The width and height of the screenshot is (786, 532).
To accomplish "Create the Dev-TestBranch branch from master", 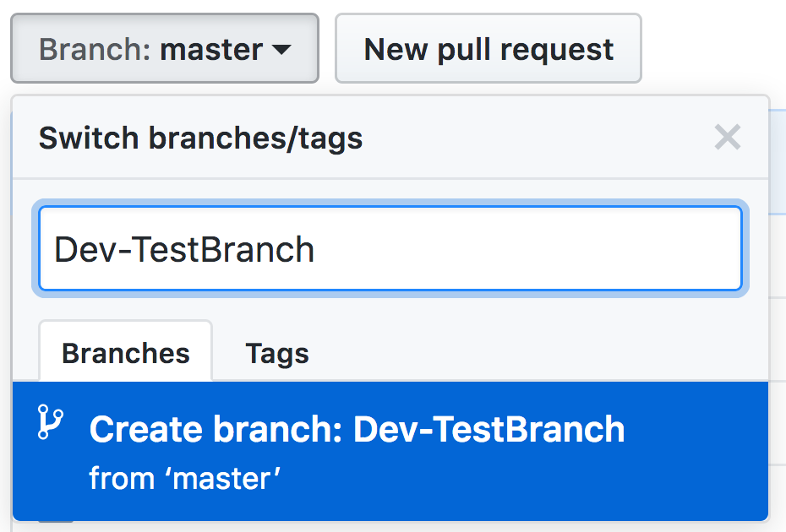I will point(356,430).
